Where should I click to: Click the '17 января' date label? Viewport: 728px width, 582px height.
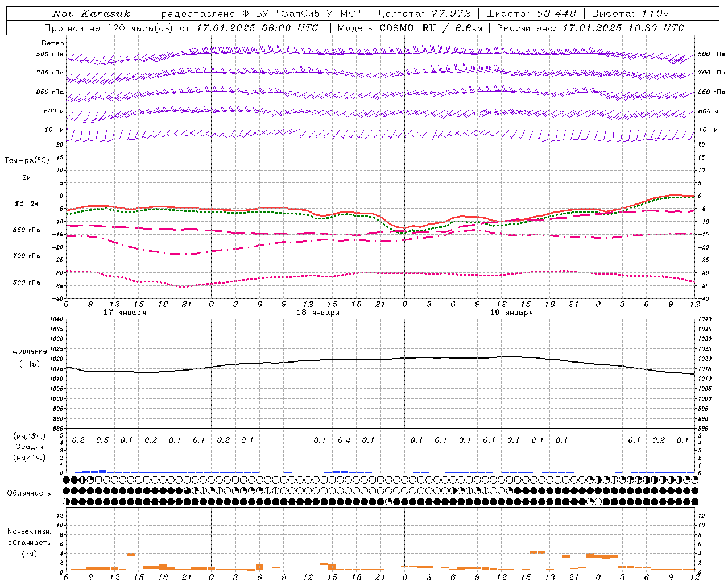(x=125, y=313)
